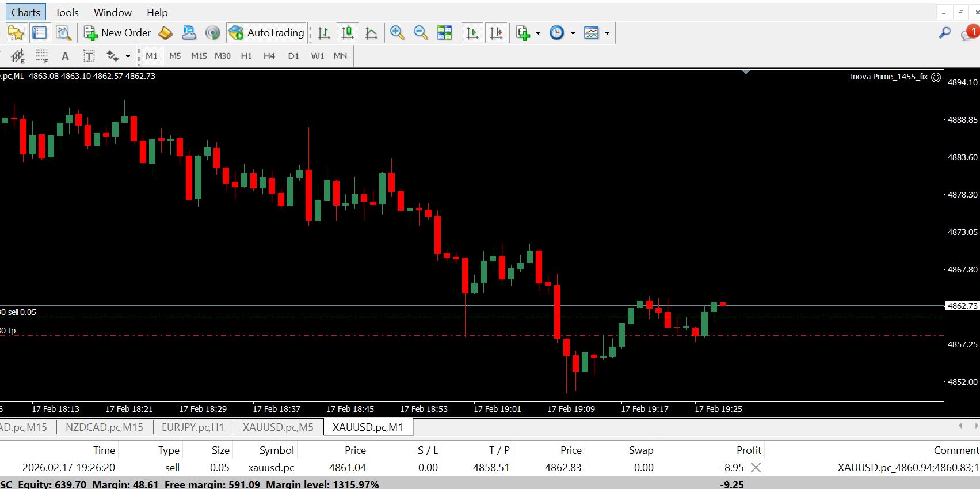This screenshot has height=489, width=980.
Task: Expand the periodicity clock dropdown arrow
Action: (x=573, y=33)
